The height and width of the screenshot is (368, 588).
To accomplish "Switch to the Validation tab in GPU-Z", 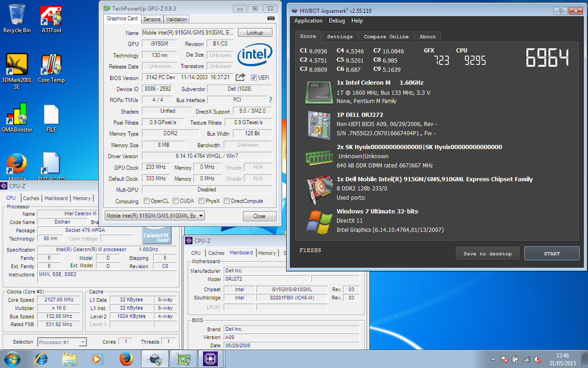I will click(176, 19).
